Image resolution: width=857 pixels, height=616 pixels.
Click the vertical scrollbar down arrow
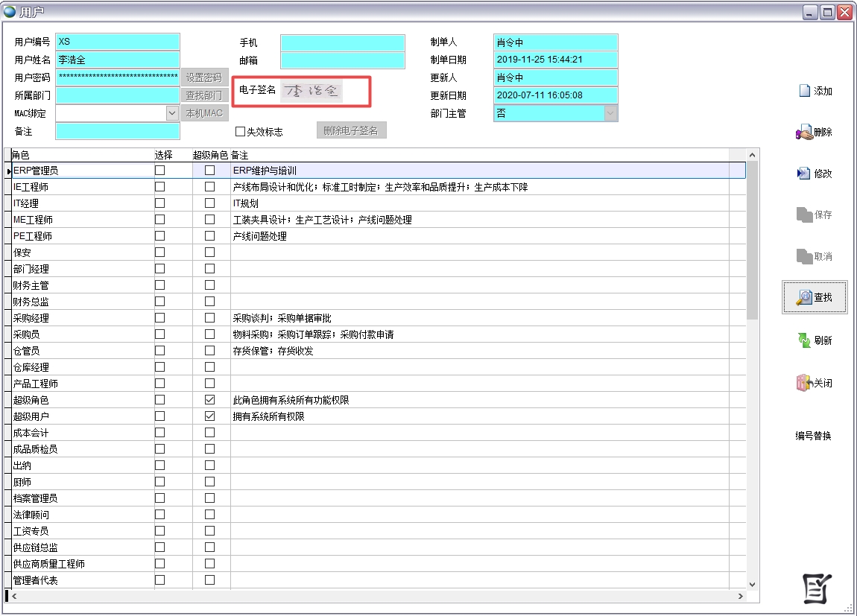[751, 585]
